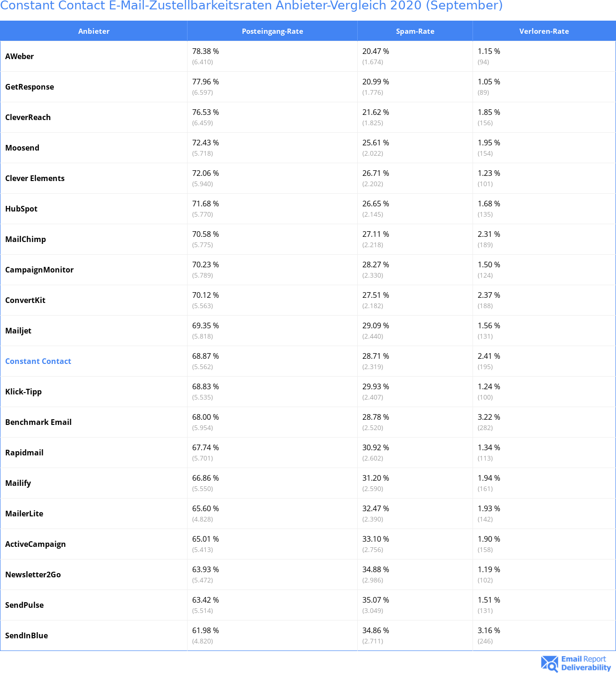
Task: Select the Anbieter column header
Action: click(94, 31)
